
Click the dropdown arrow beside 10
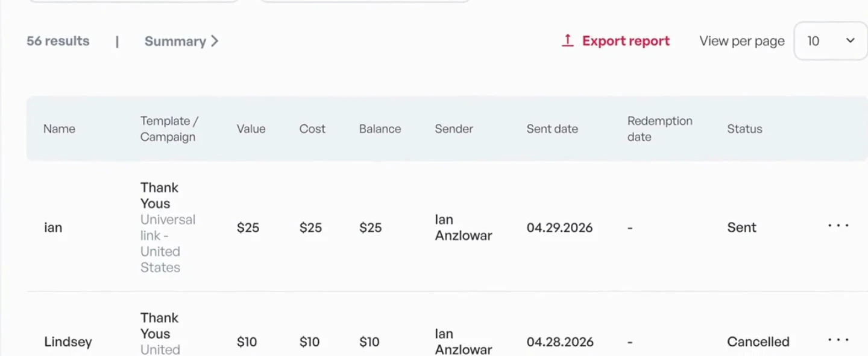click(851, 41)
